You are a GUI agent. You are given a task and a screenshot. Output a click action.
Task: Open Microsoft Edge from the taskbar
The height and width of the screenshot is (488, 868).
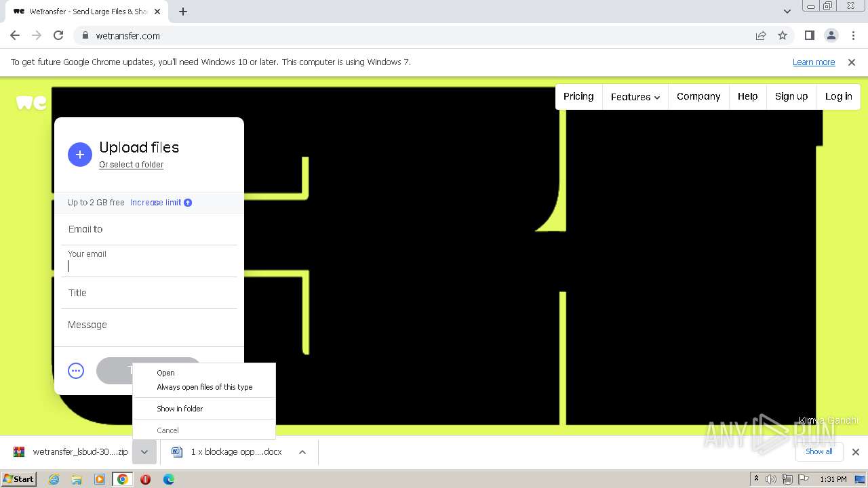pyautogui.click(x=169, y=479)
